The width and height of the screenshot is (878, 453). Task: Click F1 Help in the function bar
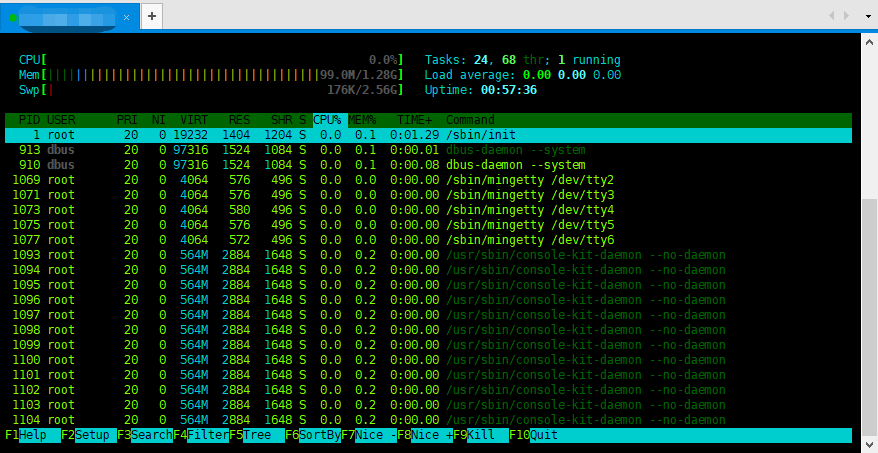[33, 435]
